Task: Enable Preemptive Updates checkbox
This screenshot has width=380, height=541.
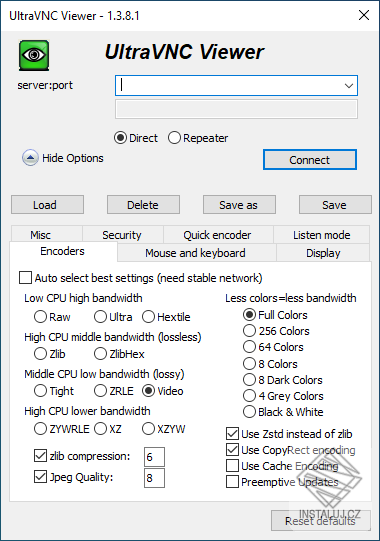Action: click(x=232, y=482)
